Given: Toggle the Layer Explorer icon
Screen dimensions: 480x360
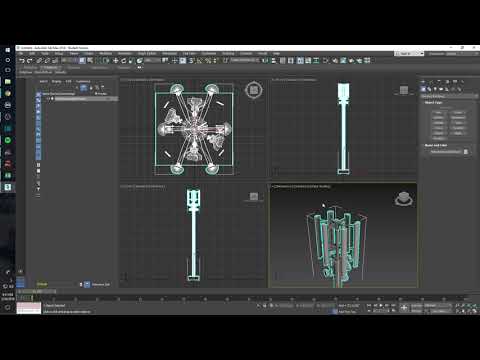Looking at the screenshot, I should (291, 61).
